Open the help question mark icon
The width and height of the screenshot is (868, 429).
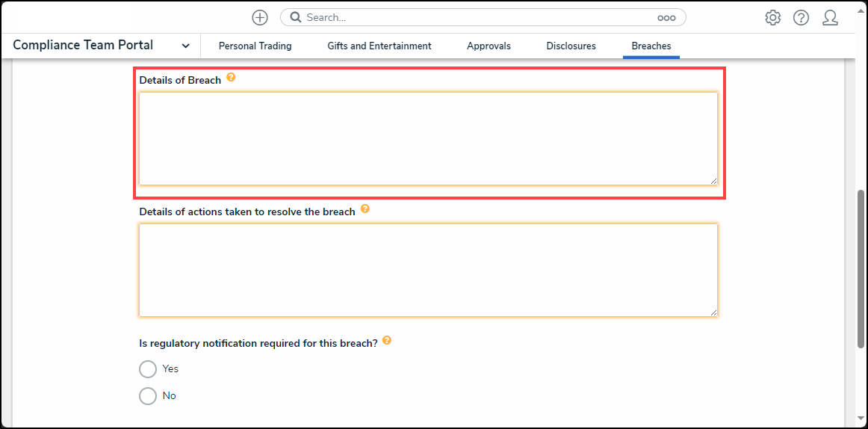(801, 18)
